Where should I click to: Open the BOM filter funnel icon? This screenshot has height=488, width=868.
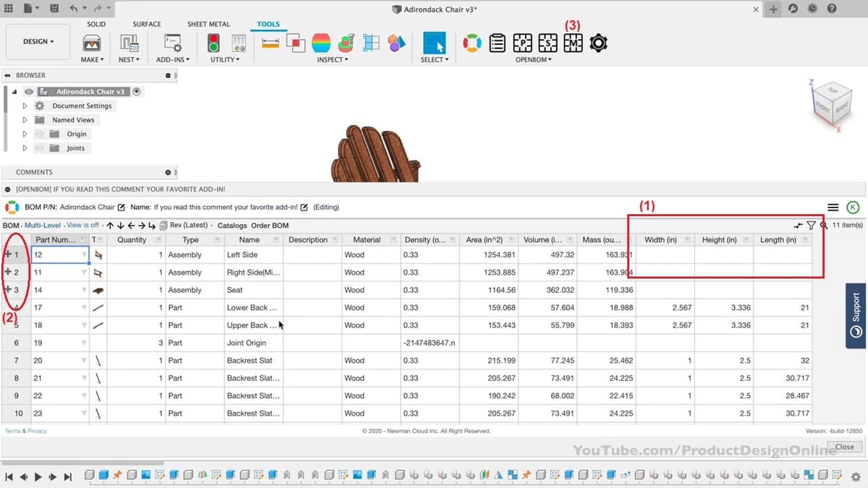[x=812, y=226]
